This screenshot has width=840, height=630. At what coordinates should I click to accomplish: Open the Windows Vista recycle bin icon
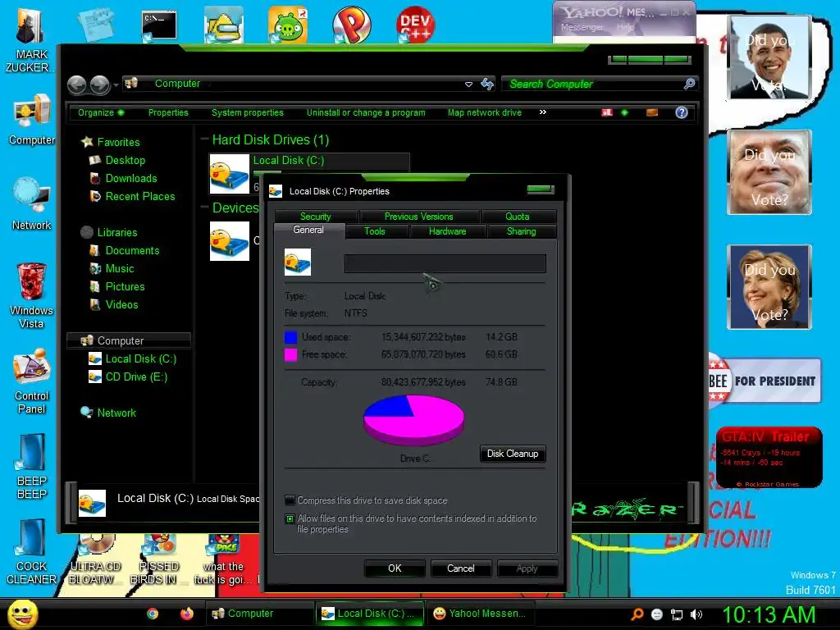(x=31, y=294)
